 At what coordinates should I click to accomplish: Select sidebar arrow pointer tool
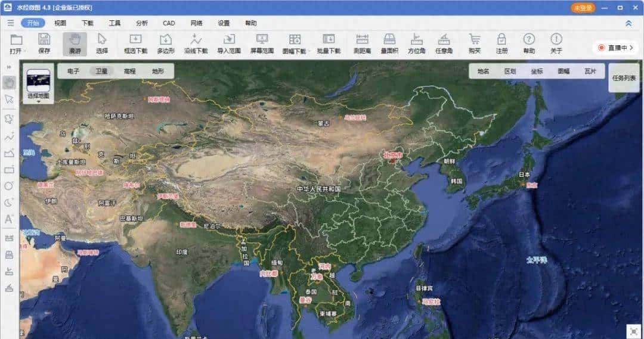tap(9, 99)
